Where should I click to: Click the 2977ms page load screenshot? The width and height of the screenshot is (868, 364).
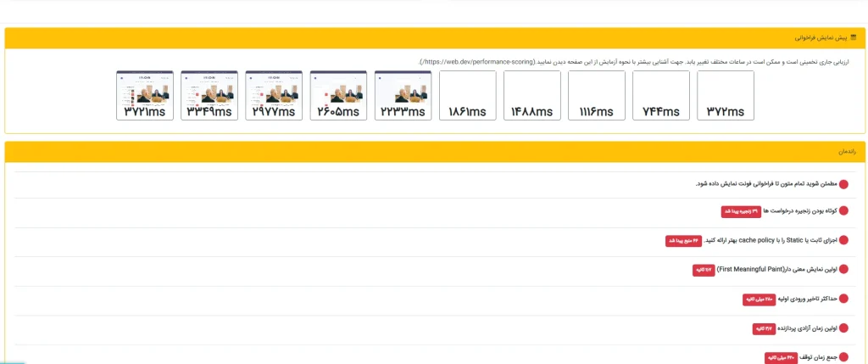pyautogui.click(x=274, y=97)
